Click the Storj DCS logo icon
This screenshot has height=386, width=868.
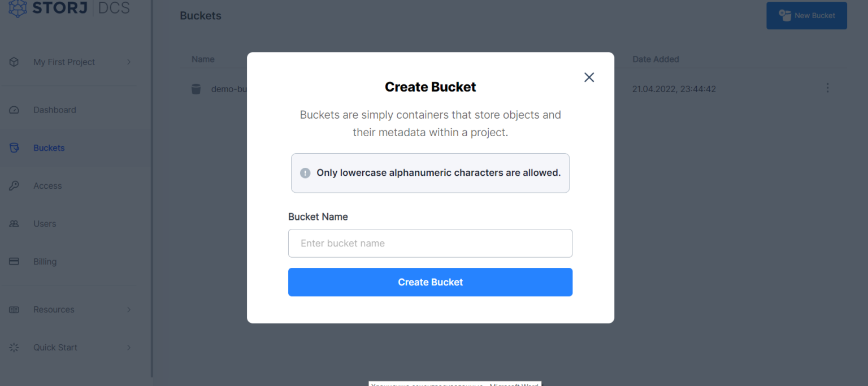click(x=17, y=7)
